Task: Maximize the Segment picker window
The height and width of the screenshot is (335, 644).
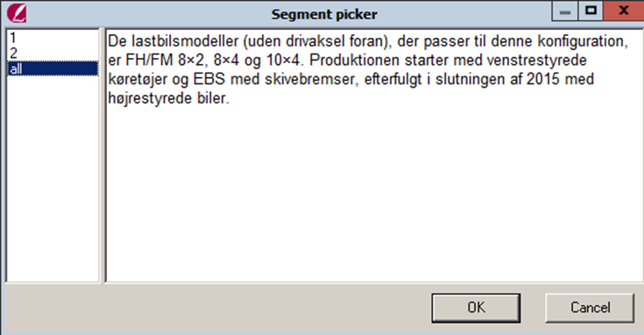Action: click(591, 11)
